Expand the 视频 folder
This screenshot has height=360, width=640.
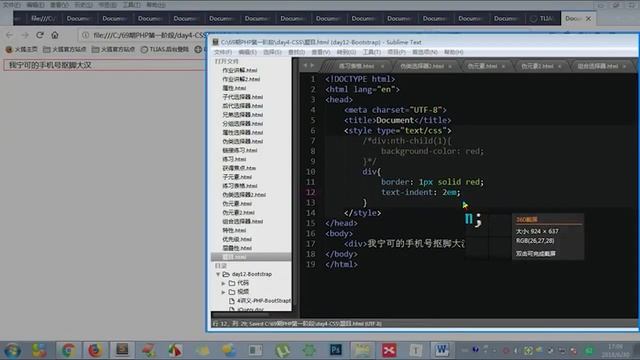tap(223, 292)
